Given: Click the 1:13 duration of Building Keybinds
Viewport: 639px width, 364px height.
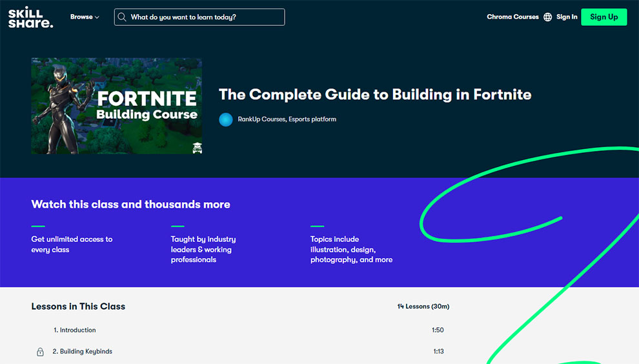Looking at the screenshot, I should [438, 351].
